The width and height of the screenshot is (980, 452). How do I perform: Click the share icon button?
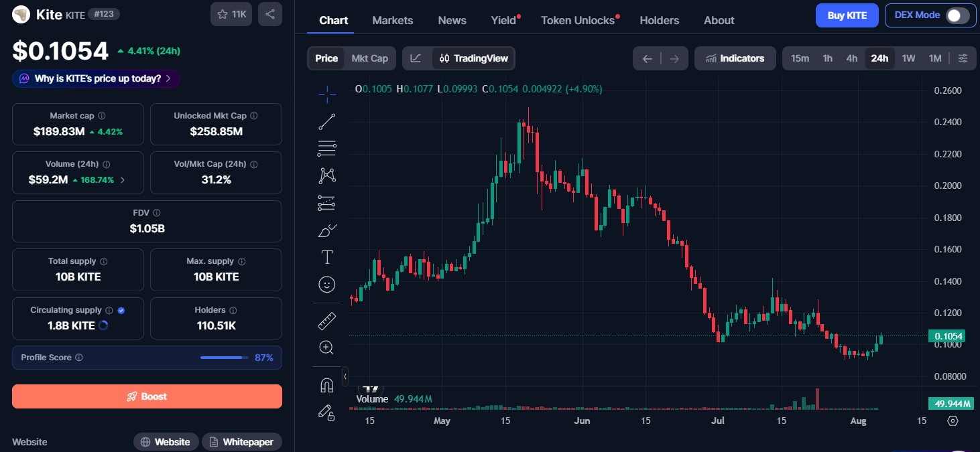[270, 14]
